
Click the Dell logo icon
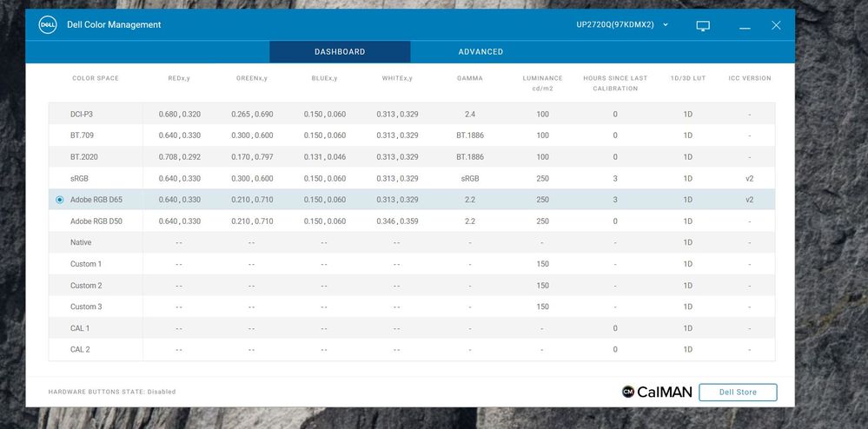click(48, 24)
